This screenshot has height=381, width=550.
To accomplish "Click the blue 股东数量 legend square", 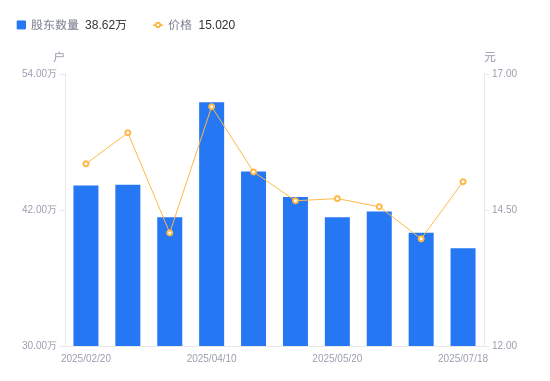I will [21, 25].
